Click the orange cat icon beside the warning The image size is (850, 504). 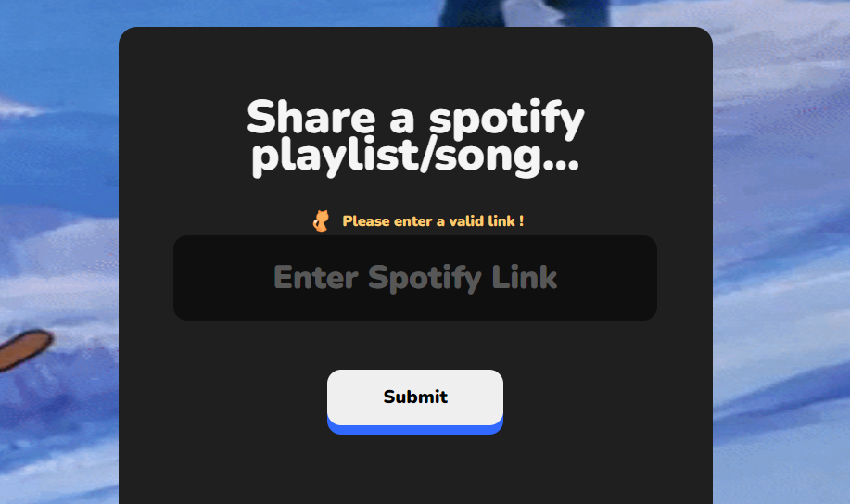coord(321,221)
